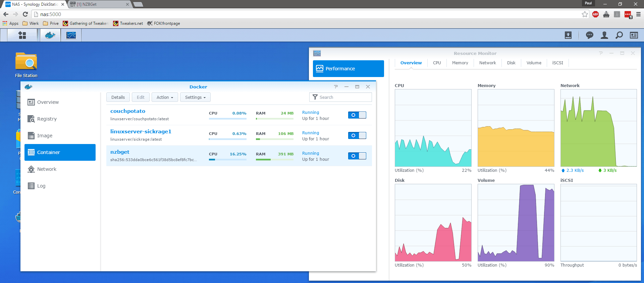This screenshot has width=644, height=283.
Task: Click the Volume utilization graph
Action: 516,223
